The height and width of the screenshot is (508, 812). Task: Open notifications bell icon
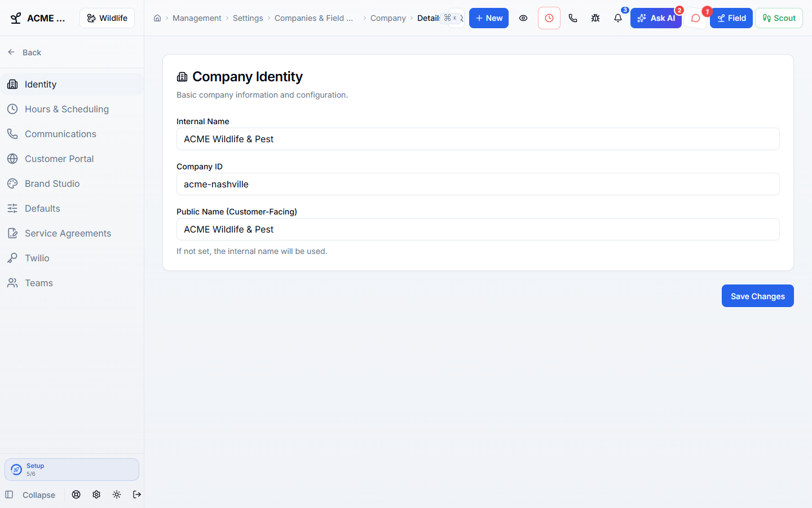[x=618, y=18]
